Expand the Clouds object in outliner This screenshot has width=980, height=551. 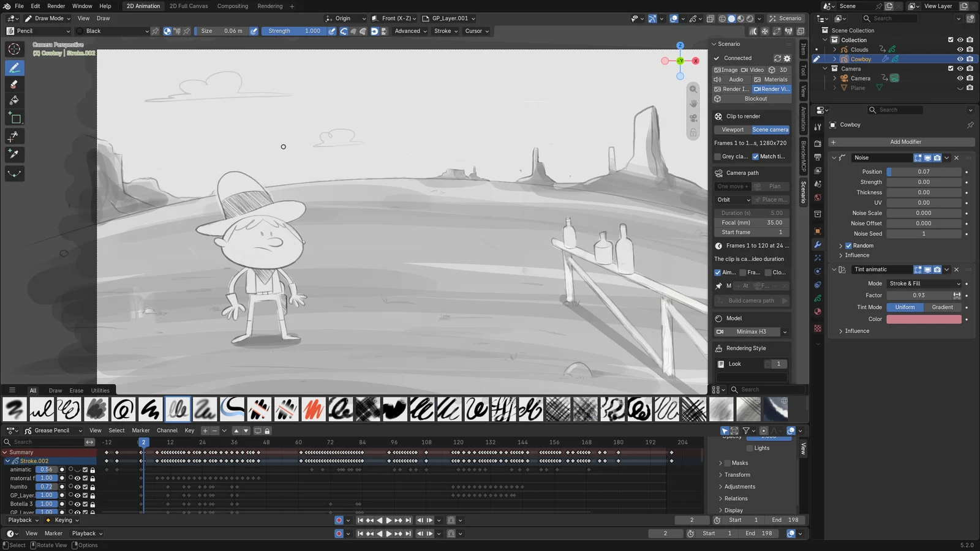tap(834, 50)
